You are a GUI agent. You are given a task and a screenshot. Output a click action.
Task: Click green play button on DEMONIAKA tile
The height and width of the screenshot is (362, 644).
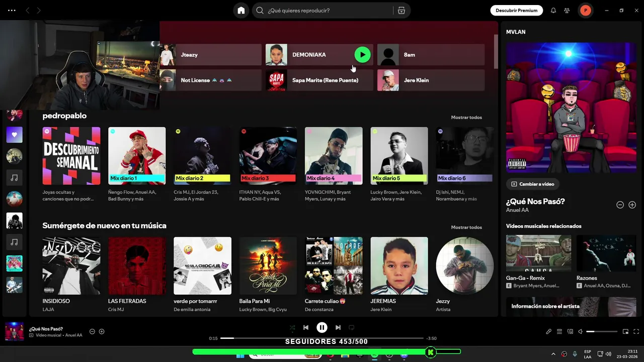(x=362, y=55)
